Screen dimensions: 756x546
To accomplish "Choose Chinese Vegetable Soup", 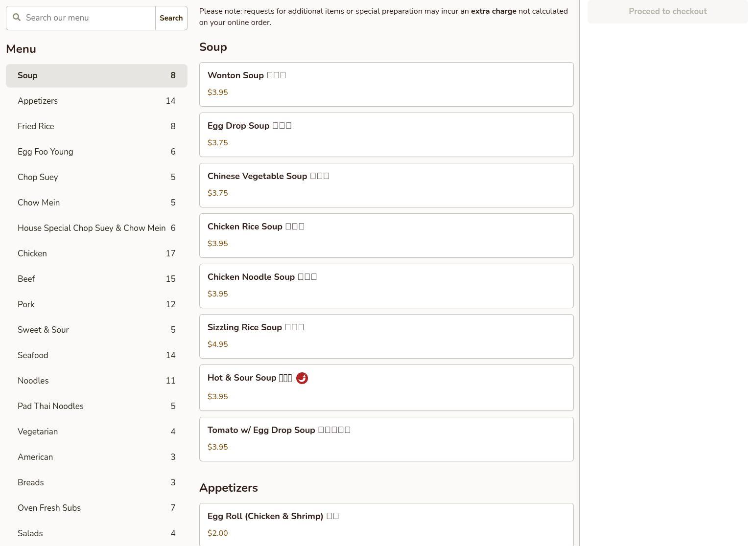I will (386, 185).
